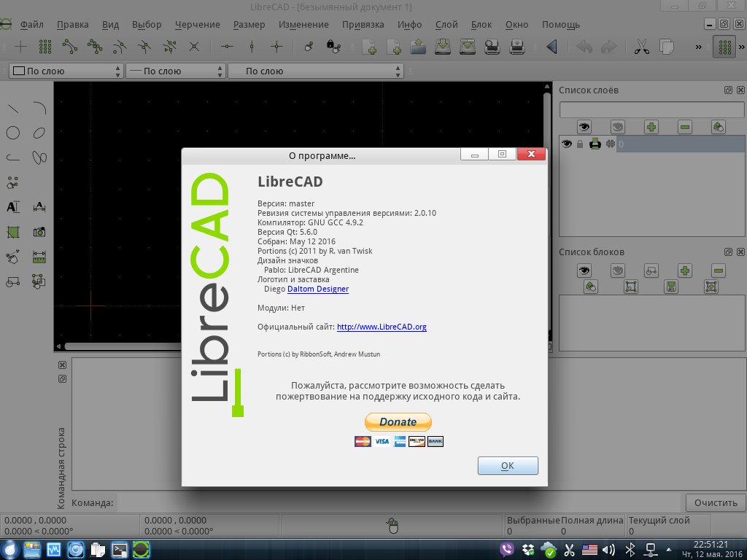Add a new layer with plus button

point(651,127)
